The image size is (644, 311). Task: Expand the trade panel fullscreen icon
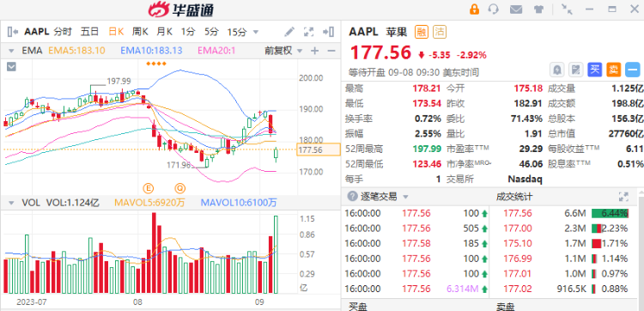point(623,197)
